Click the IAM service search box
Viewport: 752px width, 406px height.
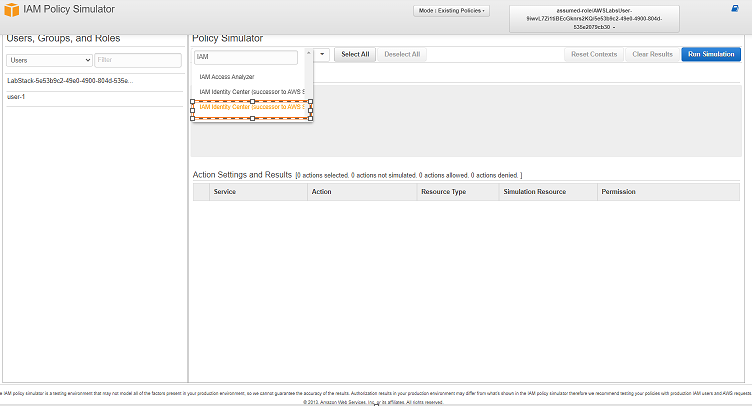246,57
